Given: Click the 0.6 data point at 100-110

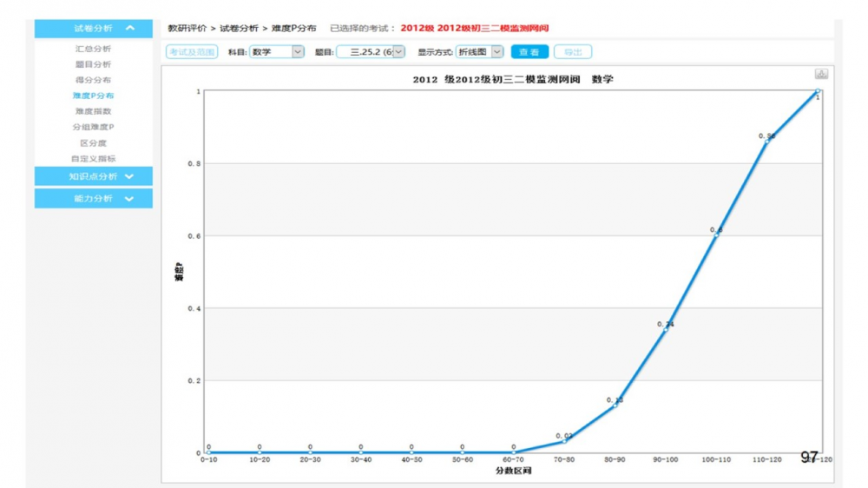Looking at the screenshot, I should tap(716, 235).
